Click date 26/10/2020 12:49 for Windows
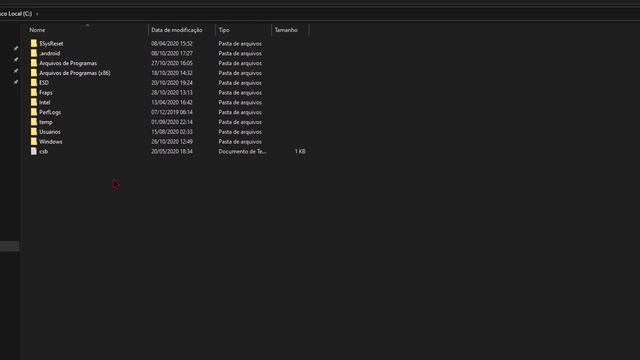This screenshot has height=360, width=640. tap(172, 141)
